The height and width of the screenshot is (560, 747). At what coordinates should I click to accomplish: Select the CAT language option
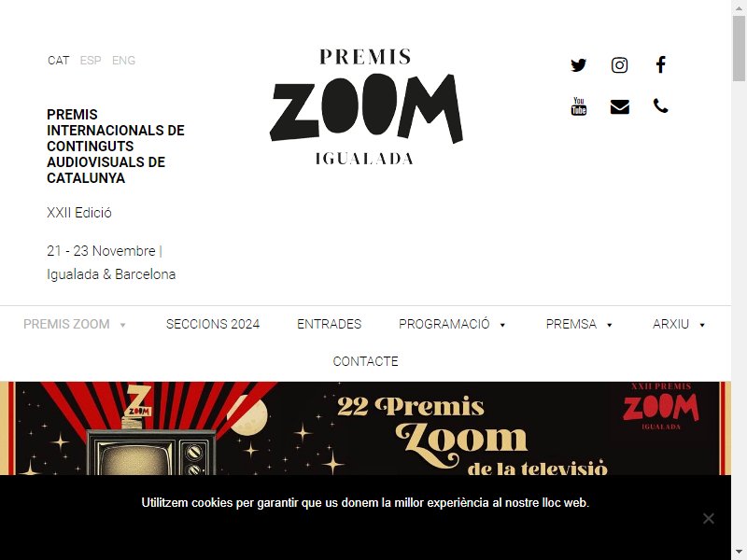click(x=59, y=61)
